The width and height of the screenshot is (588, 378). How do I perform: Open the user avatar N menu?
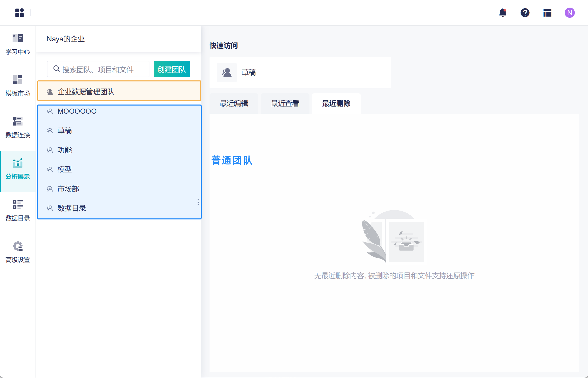point(569,12)
